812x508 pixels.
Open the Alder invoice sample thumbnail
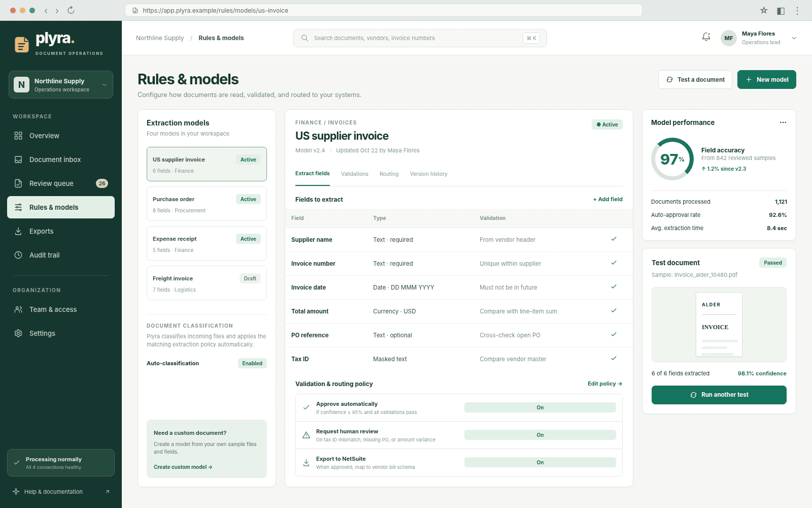coord(719,325)
